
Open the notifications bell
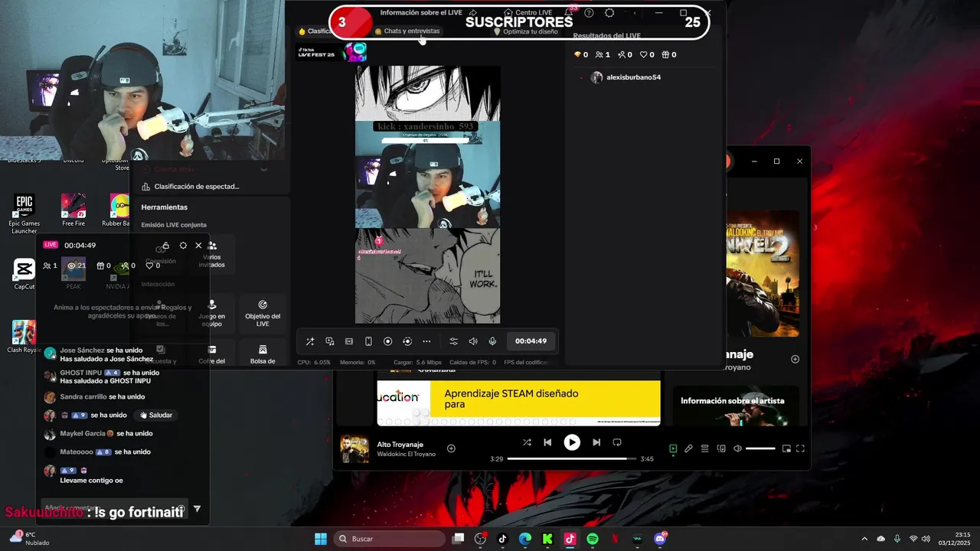point(569,12)
